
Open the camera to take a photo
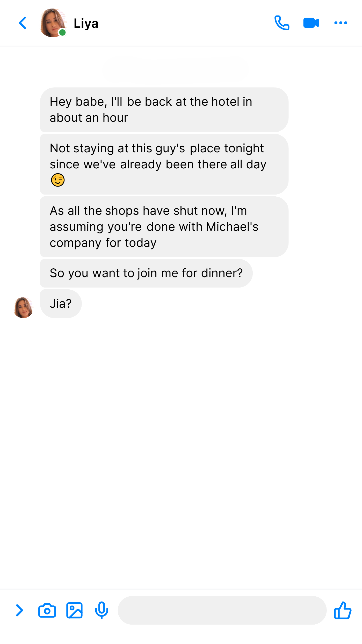[47, 610]
